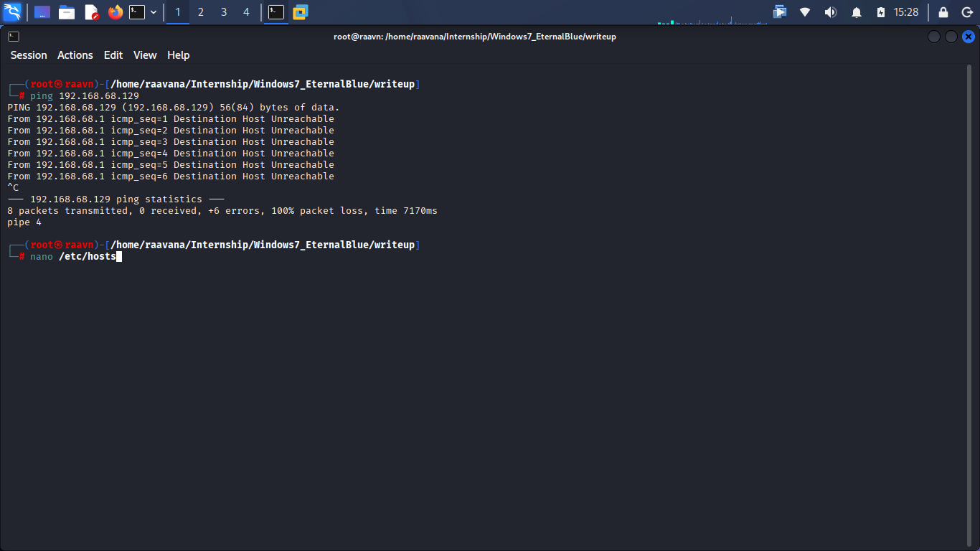
Task: Click the icmp_seq=3 Destination Host Unreachable line
Action: [171, 141]
